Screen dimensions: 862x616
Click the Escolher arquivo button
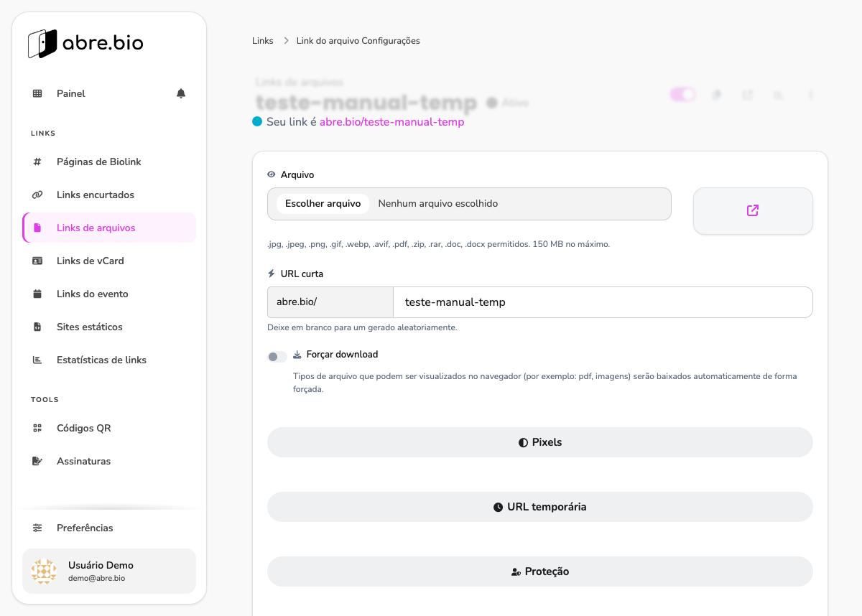[x=323, y=204]
